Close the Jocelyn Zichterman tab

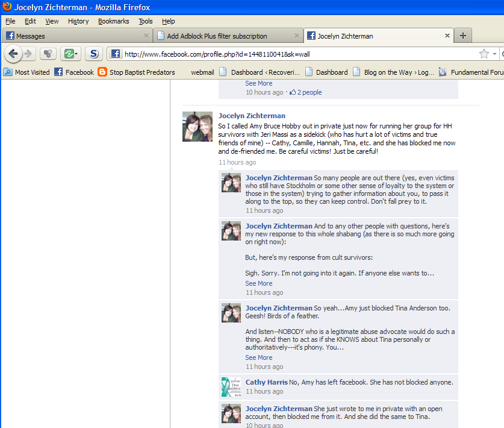447,36
